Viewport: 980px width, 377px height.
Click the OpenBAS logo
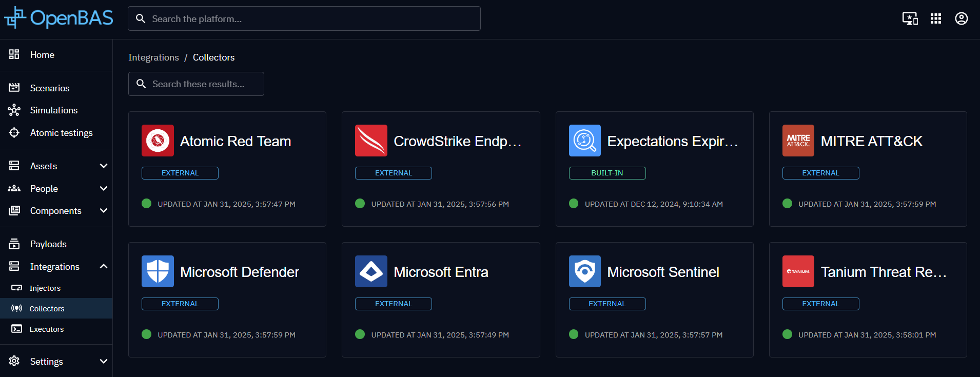point(58,18)
